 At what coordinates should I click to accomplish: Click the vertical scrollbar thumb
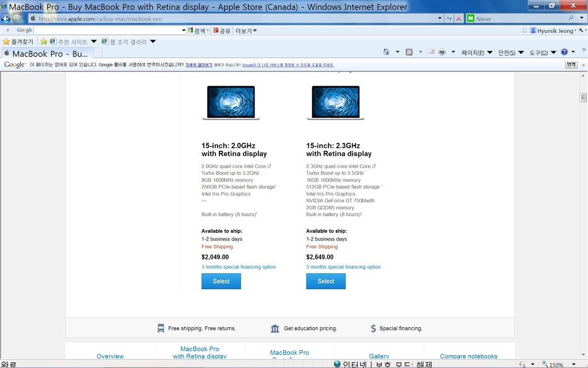pyautogui.click(x=583, y=97)
